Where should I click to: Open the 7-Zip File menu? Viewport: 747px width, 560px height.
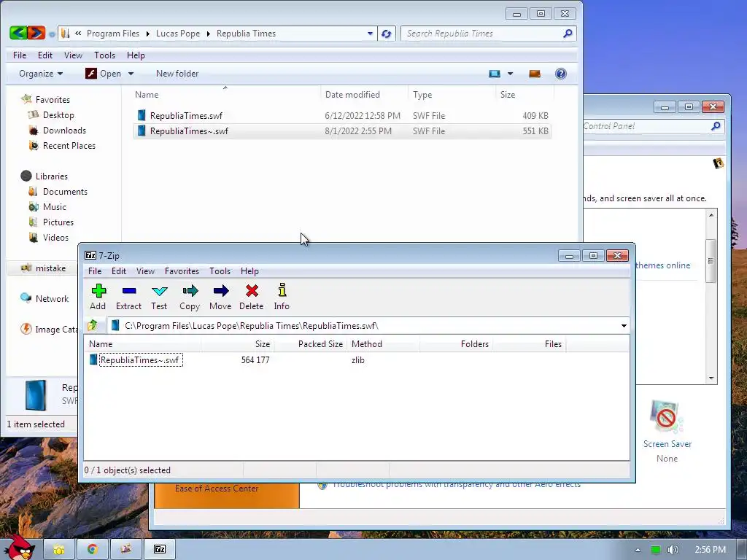[95, 271]
